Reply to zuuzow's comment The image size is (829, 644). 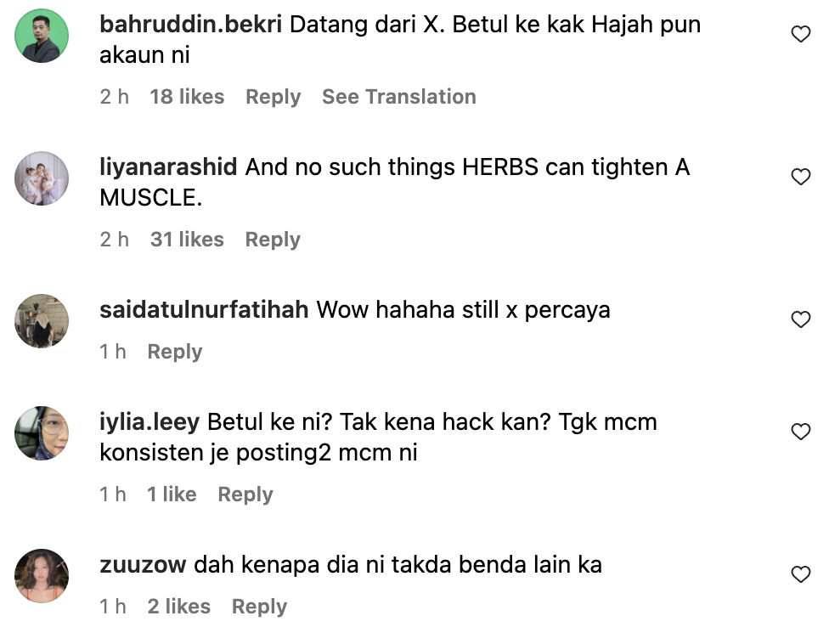(259, 607)
